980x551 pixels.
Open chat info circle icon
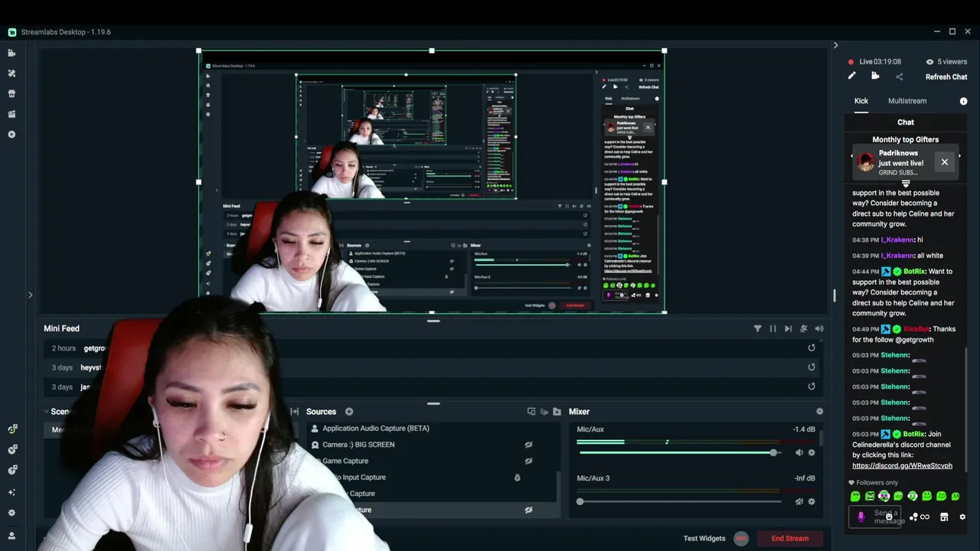tap(963, 101)
